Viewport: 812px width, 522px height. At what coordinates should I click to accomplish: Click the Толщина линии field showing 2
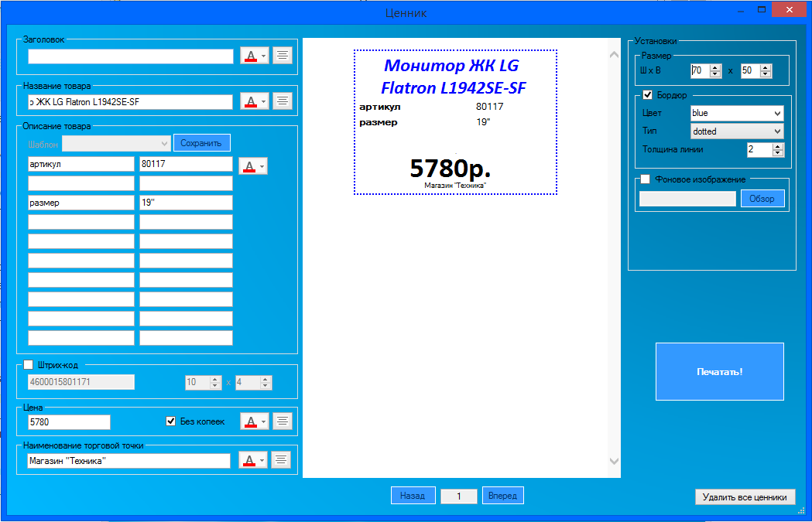pos(759,150)
